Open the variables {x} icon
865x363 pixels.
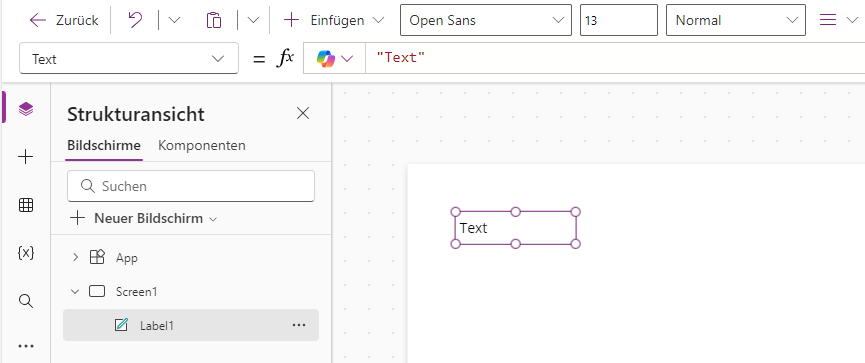pos(25,253)
